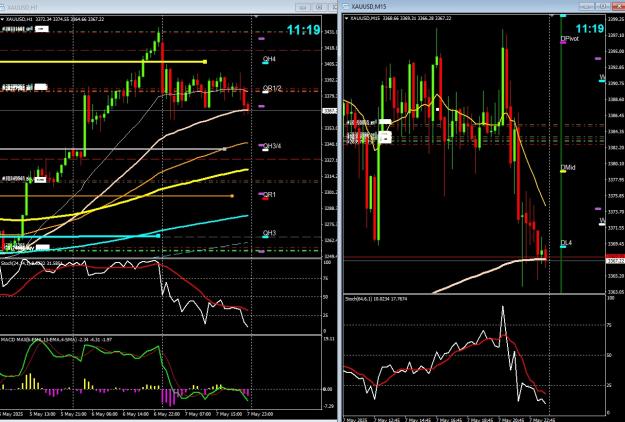Click the Stoch indicator label in M15 window

coord(374,298)
